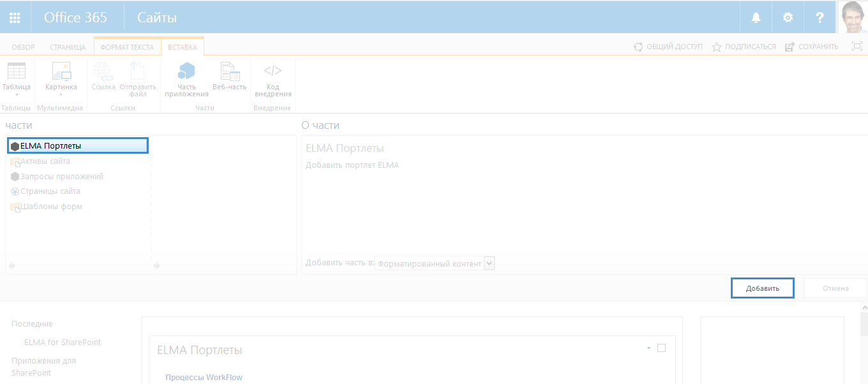Click the left arrow under parts list

click(x=11, y=265)
